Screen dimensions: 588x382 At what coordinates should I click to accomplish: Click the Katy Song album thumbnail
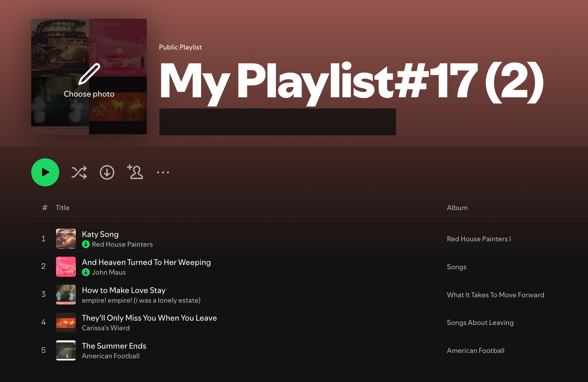[x=66, y=239]
